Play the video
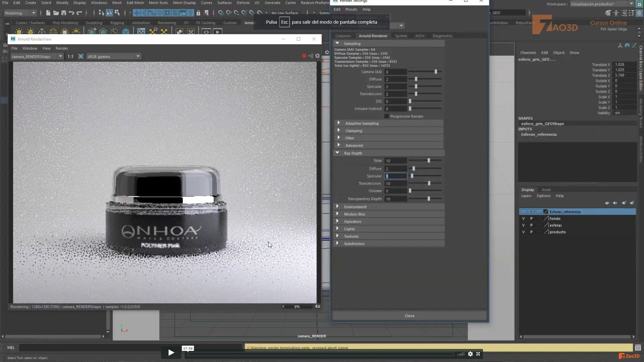The height and width of the screenshot is (362, 644). 171,352
